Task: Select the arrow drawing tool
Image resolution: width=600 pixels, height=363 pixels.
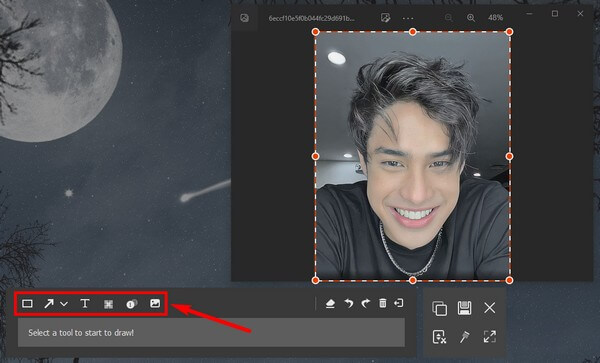Action: coord(49,304)
